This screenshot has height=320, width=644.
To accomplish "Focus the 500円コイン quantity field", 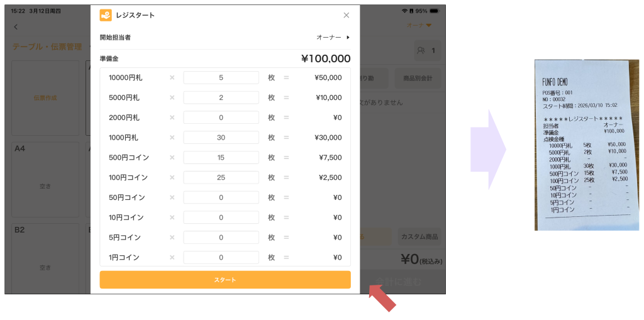I will point(221,157).
